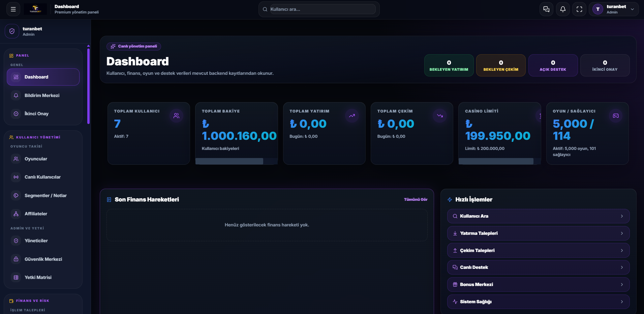Open Dashboard in the sidebar
The image size is (644, 314).
[x=43, y=77]
